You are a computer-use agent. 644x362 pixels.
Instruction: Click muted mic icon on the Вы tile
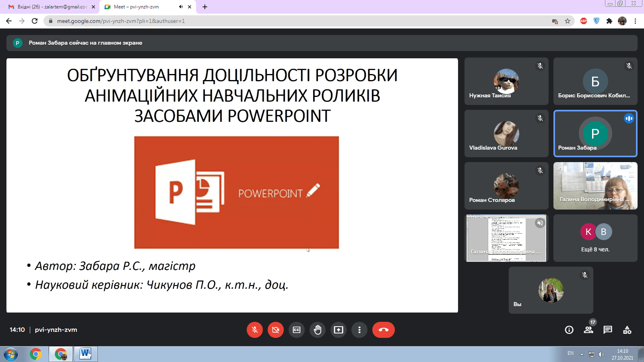point(585,275)
